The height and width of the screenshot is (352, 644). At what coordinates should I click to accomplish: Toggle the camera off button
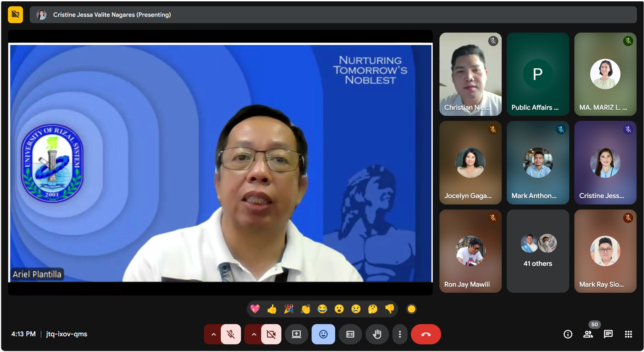[271, 334]
